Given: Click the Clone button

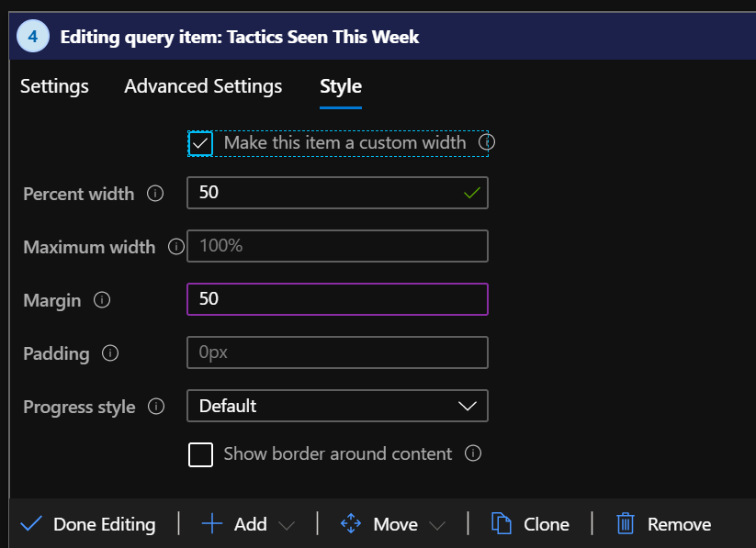Looking at the screenshot, I should pyautogui.click(x=531, y=524).
